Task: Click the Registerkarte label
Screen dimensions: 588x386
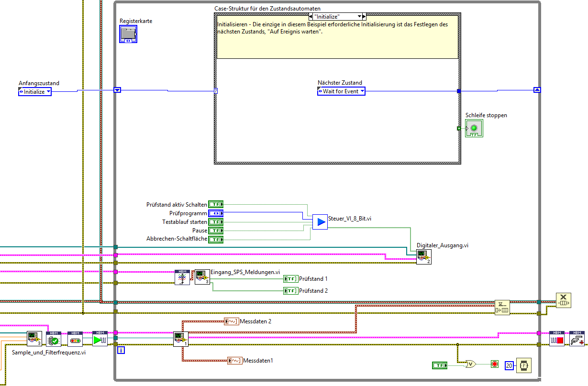Action: [x=136, y=22]
